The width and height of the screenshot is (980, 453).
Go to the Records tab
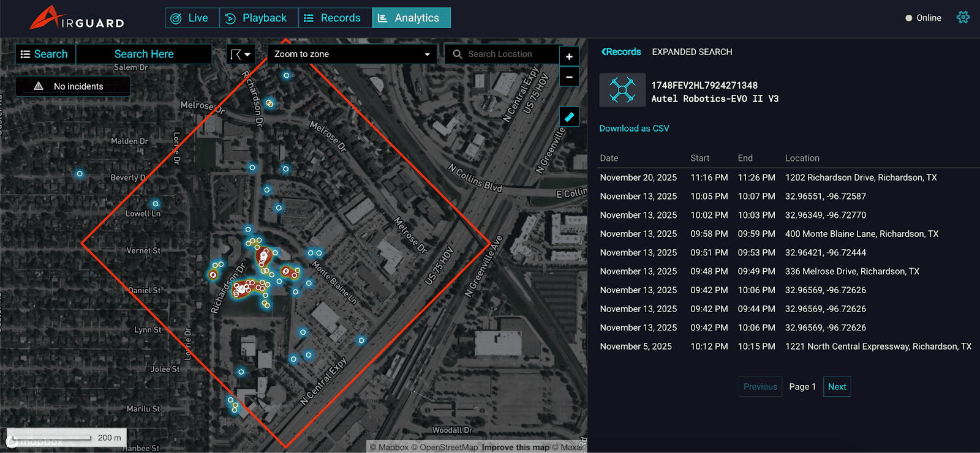click(334, 18)
